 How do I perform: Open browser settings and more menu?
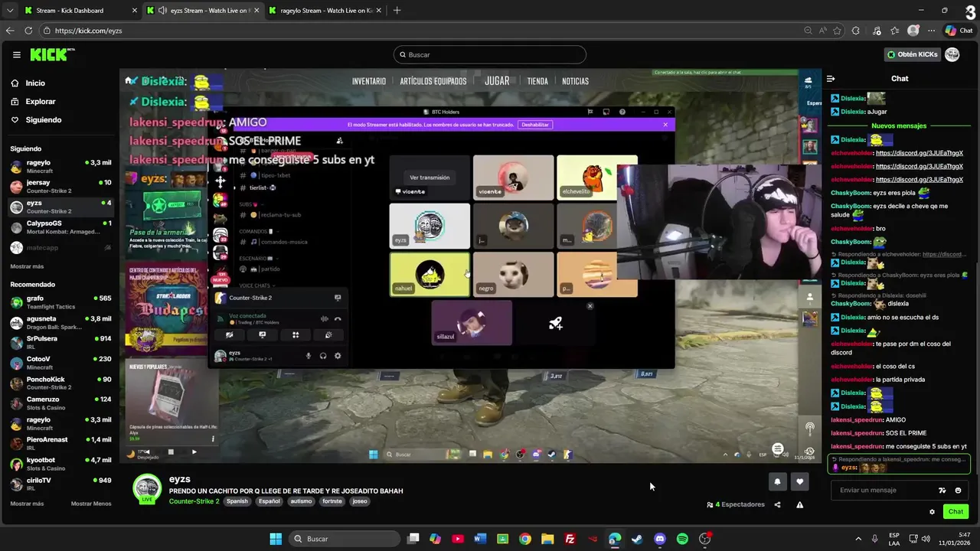(932, 31)
